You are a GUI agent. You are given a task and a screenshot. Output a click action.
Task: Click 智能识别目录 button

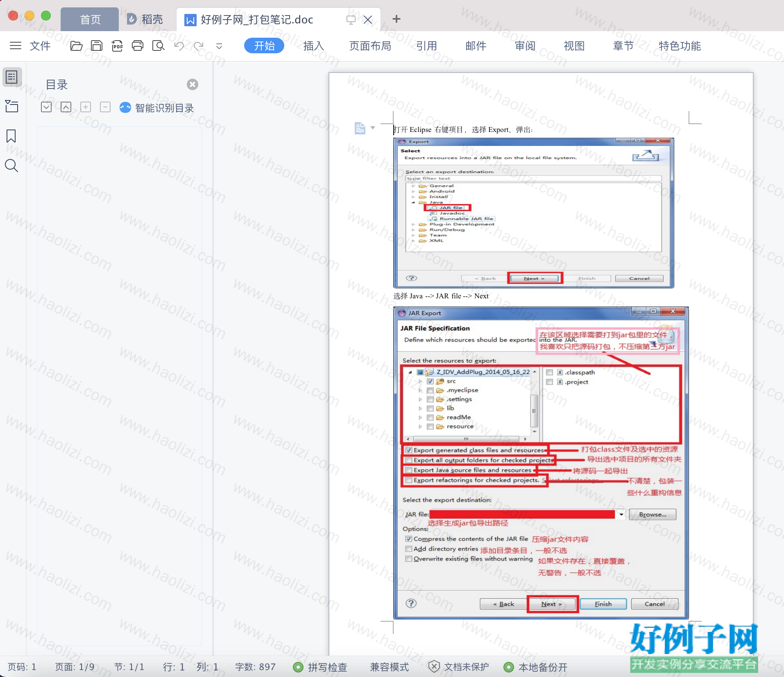point(157,108)
